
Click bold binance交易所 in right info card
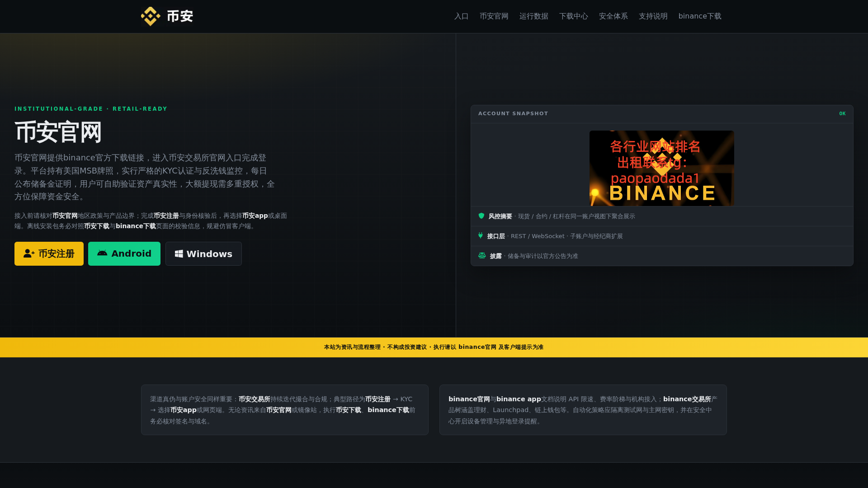pos(687,399)
